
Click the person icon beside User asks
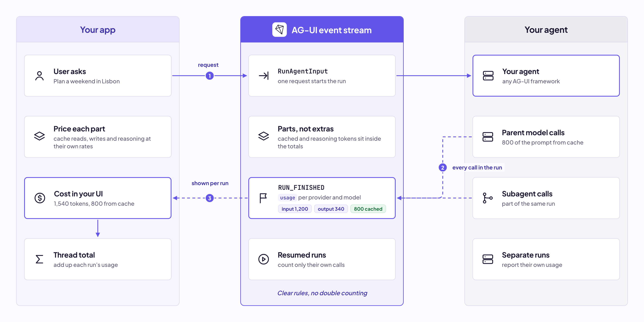pyautogui.click(x=39, y=76)
